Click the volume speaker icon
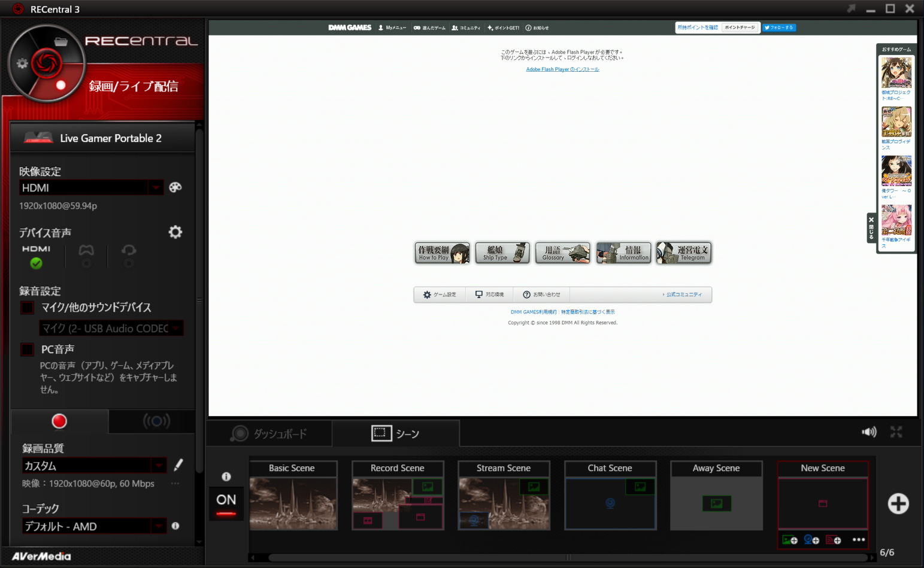 point(868,432)
